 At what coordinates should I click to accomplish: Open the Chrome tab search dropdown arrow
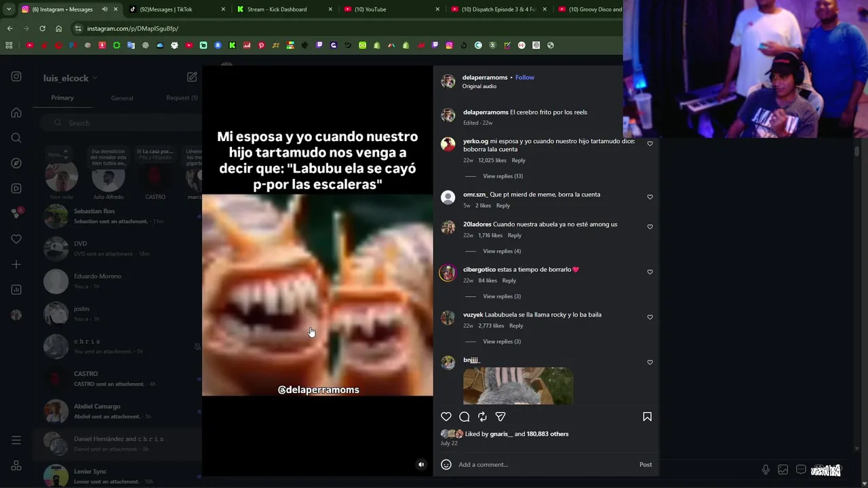[x=9, y=9]
